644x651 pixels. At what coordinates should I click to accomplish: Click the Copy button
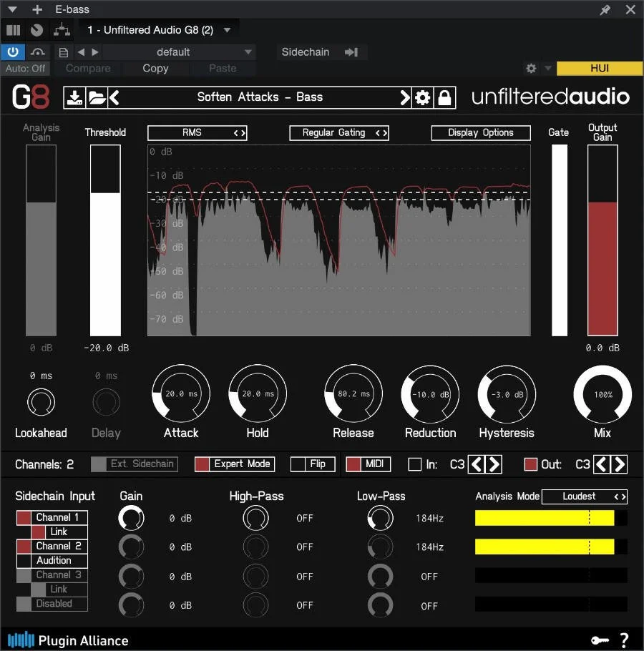click(155, 68)
